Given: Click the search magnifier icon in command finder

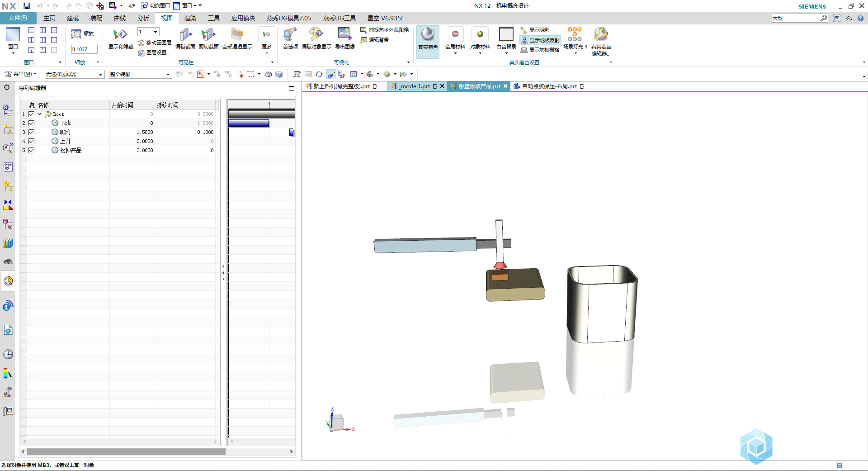Looking at the screenshot, I should click(824, 18).
